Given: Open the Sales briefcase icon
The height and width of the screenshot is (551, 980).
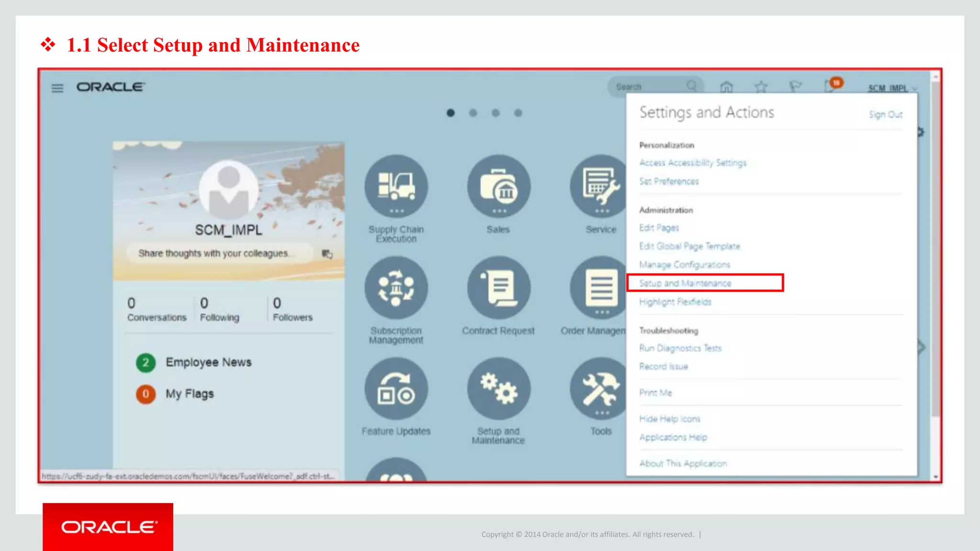Looking at the screenshot, I should (x=499, y=187).
